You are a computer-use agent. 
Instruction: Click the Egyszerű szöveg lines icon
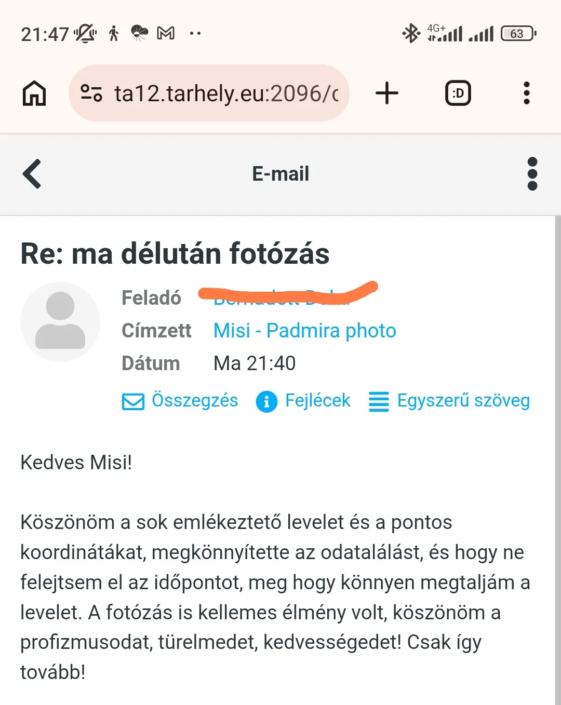[378, 402]
